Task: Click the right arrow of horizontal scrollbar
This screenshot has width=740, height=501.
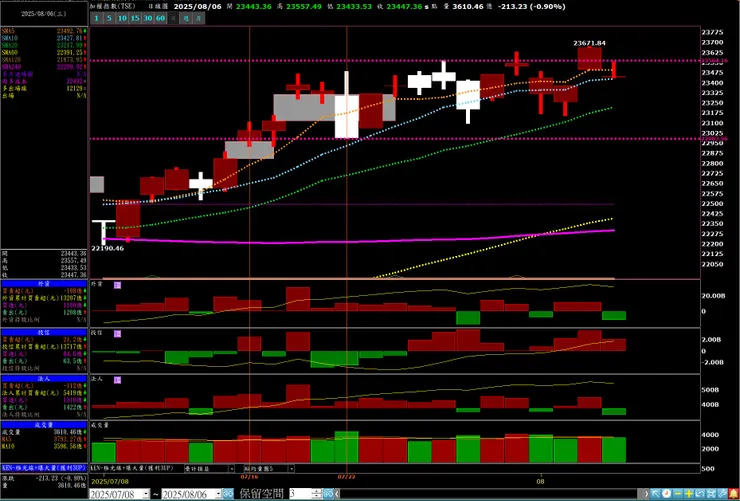Action: 647,494
